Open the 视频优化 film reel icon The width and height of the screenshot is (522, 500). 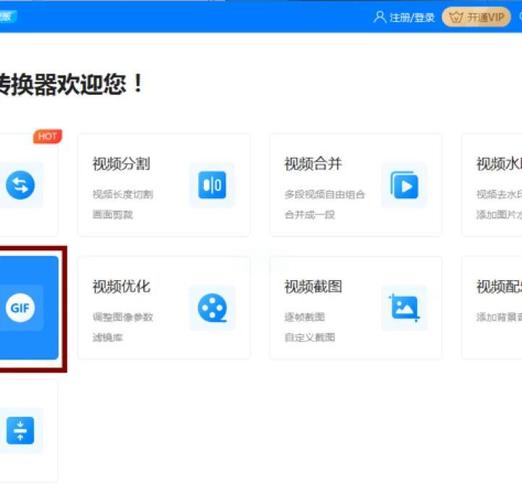[212, 308]
